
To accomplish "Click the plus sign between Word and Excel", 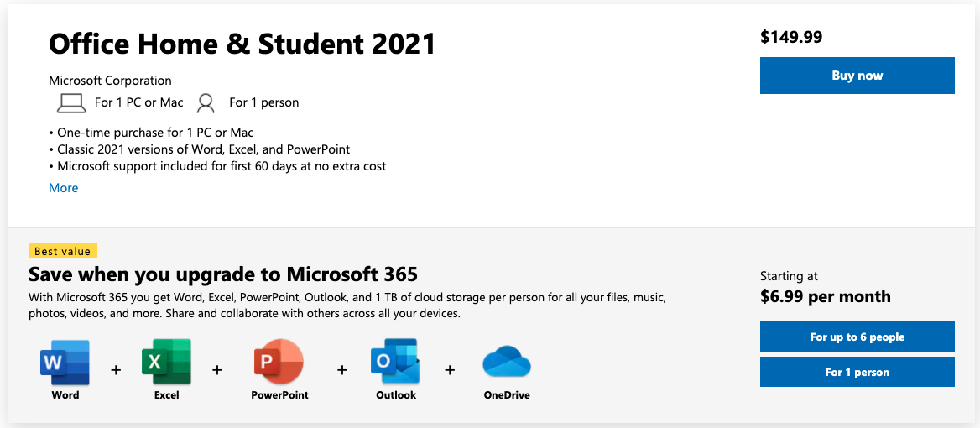I will point(116,370).
